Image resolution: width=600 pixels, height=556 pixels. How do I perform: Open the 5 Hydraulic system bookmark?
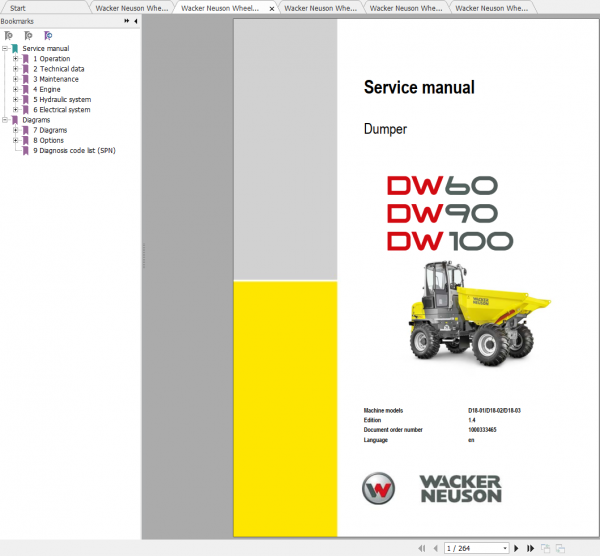[x=62, y=99]
